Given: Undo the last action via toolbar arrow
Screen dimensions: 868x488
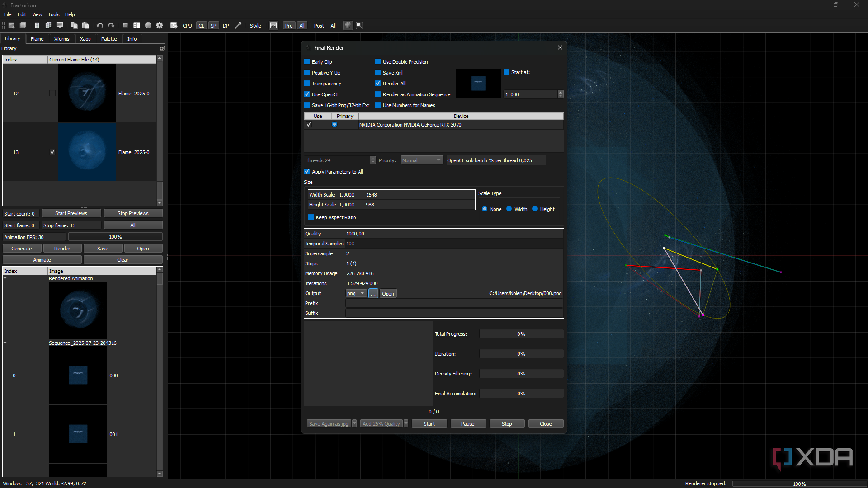Looking at the screenshot, I should coord(99,26).
